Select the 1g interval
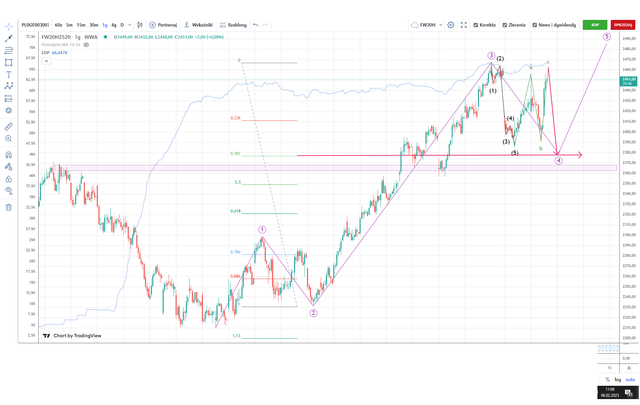The image size is (640, 405). (105, 25)
